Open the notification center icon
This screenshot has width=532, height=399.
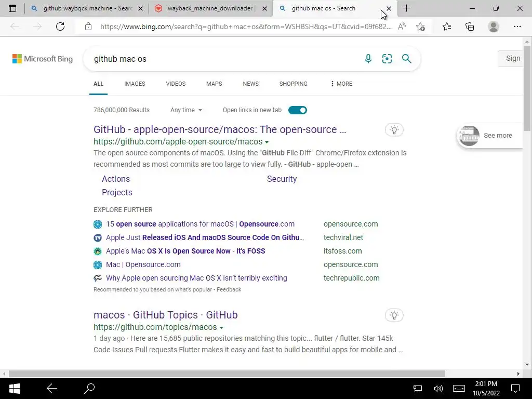click(x=515, y=389)
